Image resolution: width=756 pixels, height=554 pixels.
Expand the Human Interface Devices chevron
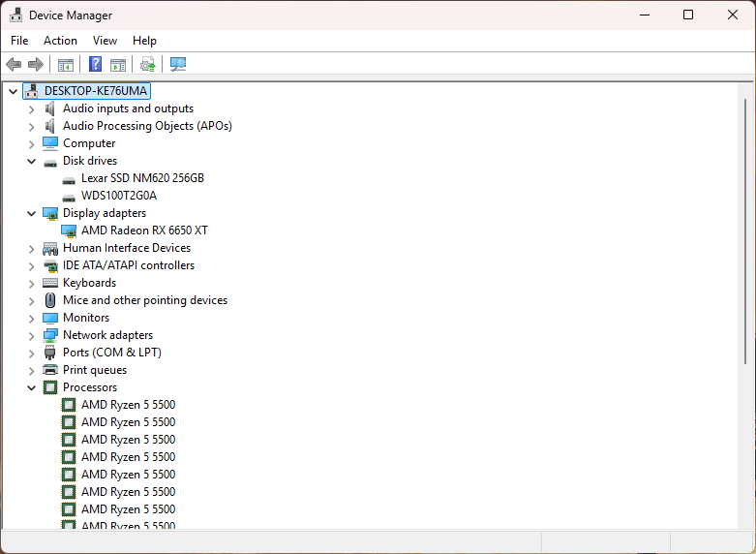(31, 249)
